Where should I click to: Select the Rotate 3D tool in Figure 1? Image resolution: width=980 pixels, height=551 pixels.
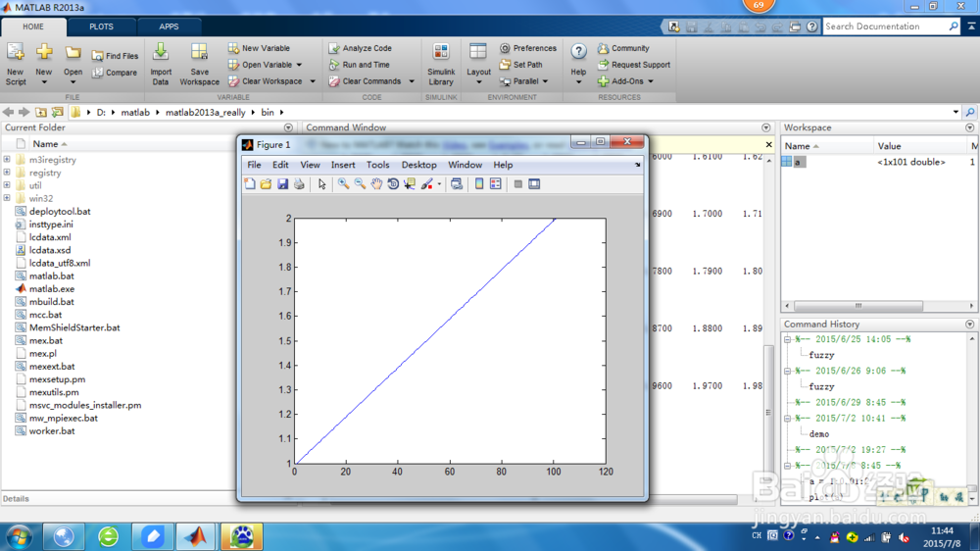(393, 184)
